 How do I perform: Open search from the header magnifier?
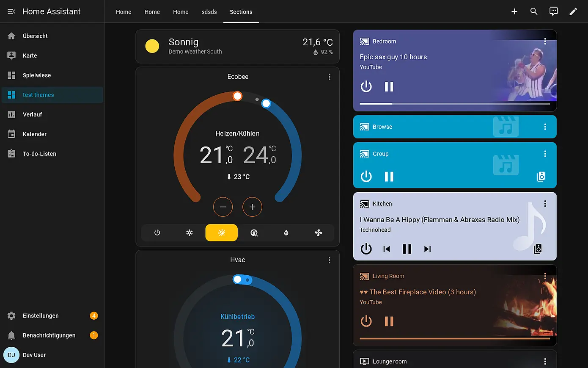(534, 11)
